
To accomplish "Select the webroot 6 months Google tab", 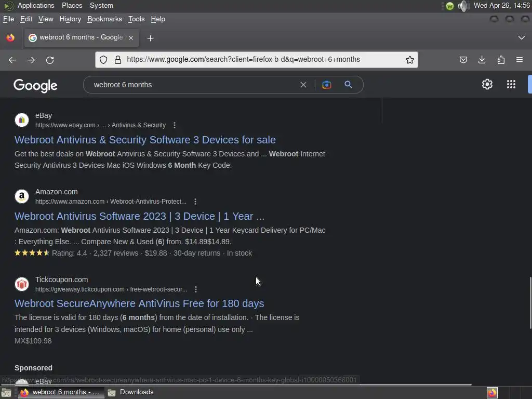I will pyautogui.click(x=81, y=37).
